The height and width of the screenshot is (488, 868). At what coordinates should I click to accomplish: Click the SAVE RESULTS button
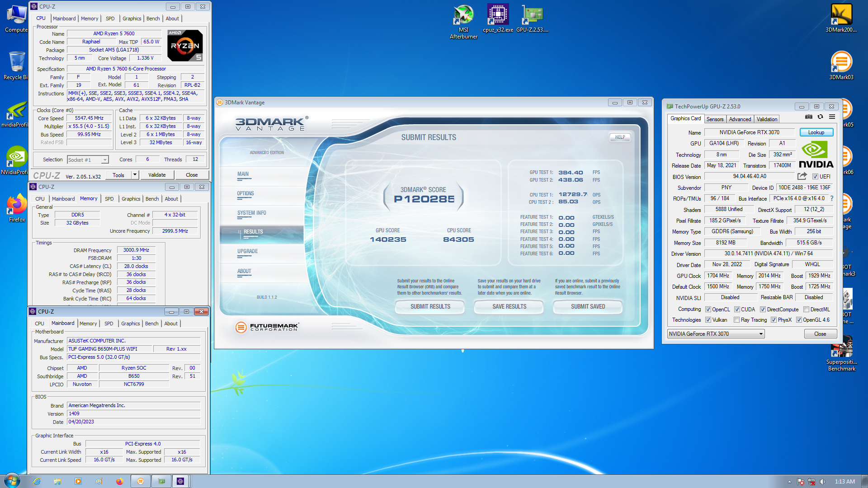(x=509, y=306)
